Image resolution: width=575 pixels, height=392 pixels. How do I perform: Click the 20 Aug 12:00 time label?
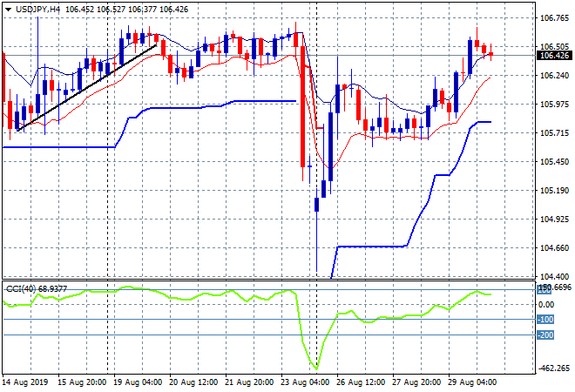pos(193,382)
